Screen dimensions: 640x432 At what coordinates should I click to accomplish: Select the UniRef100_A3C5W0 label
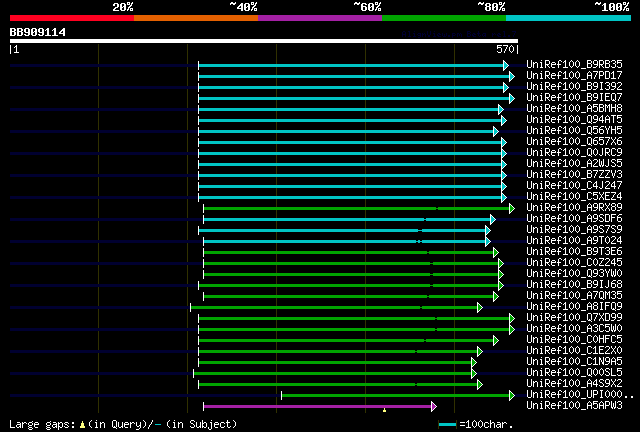[574, 329]
